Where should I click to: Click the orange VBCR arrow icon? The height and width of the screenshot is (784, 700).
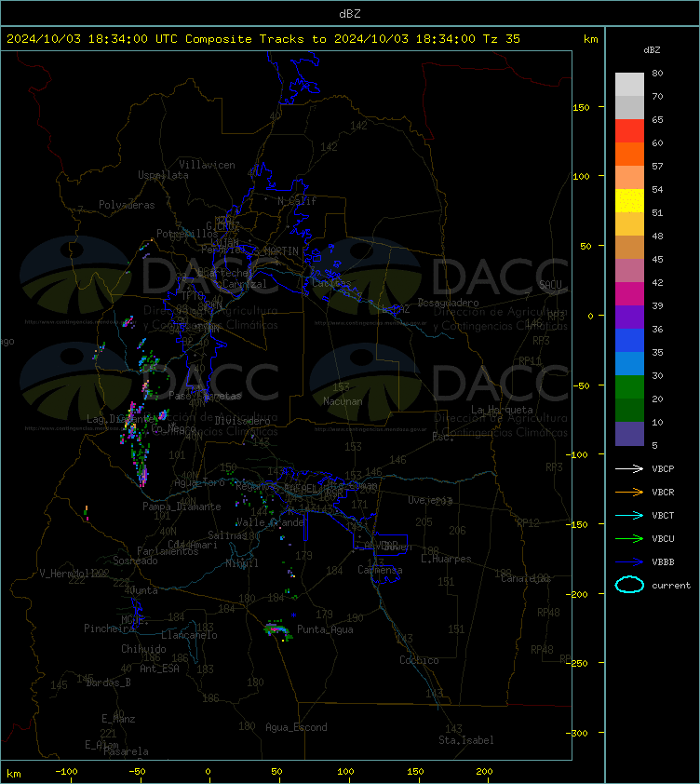(629, 492)
